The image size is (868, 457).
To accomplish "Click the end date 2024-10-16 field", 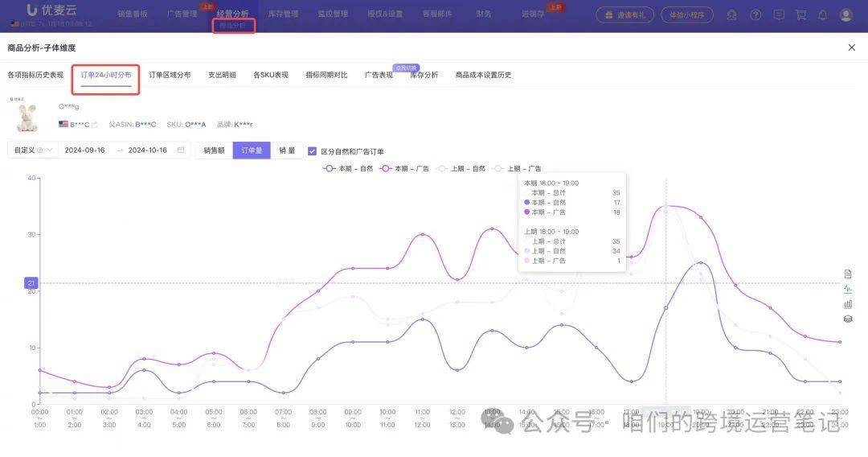I will tap(147, 150).
